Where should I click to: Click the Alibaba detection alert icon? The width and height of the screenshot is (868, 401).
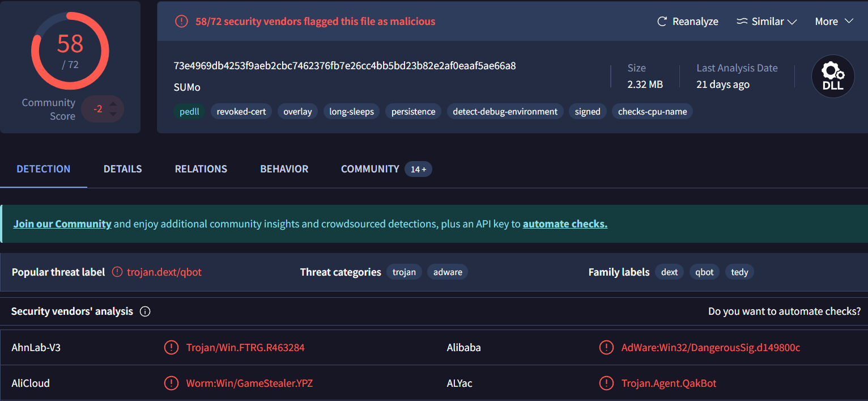coord(606,348)
